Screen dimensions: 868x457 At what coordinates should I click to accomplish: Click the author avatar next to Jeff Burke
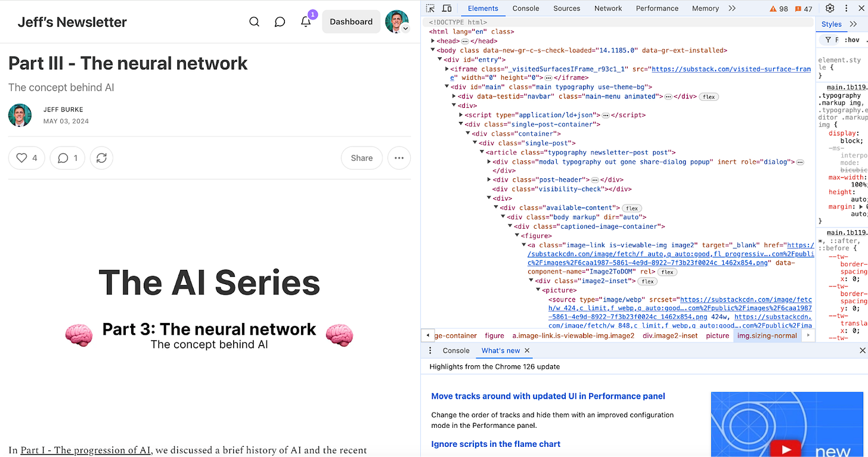pyautogui.click(x=20, y=115)
